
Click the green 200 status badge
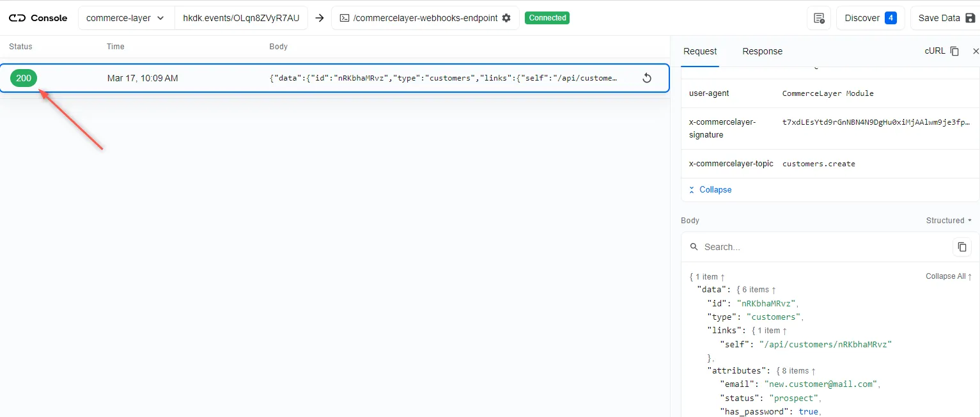coord(24,78)
